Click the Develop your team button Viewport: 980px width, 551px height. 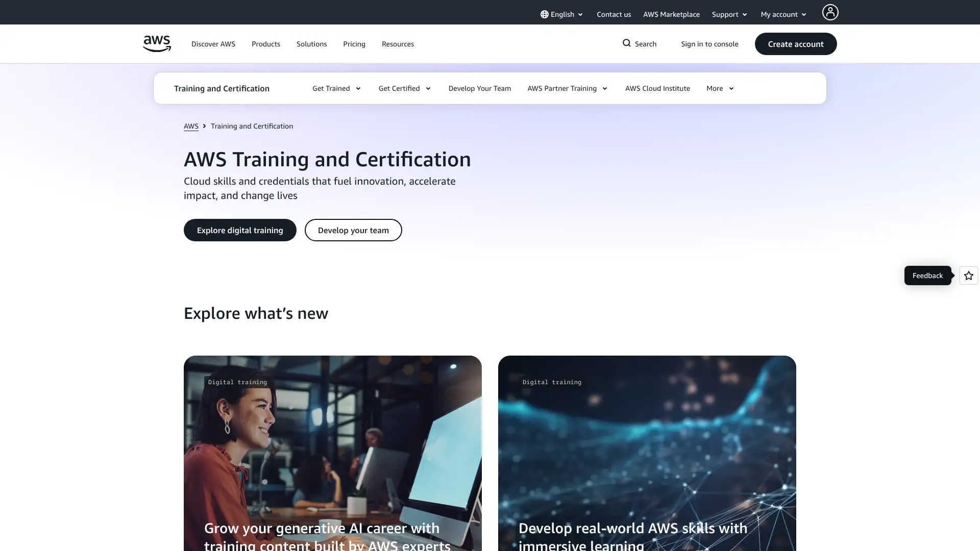click(x=353, y=230)
